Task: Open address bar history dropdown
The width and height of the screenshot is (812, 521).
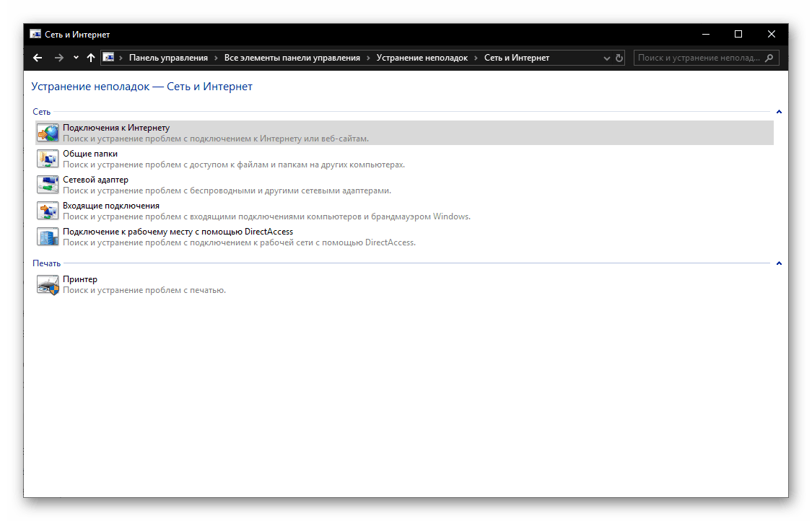Action: [606, 58]
